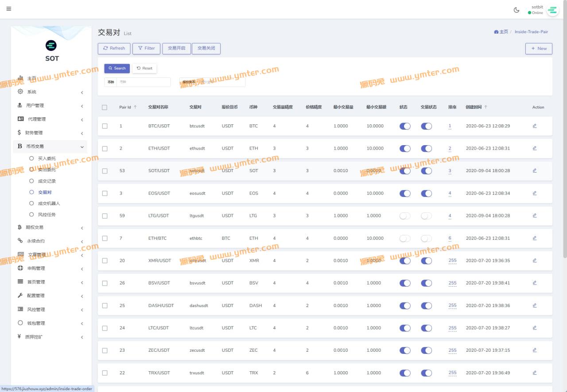Edit the DASH/USDT row pencil icon

coord(535,305)
